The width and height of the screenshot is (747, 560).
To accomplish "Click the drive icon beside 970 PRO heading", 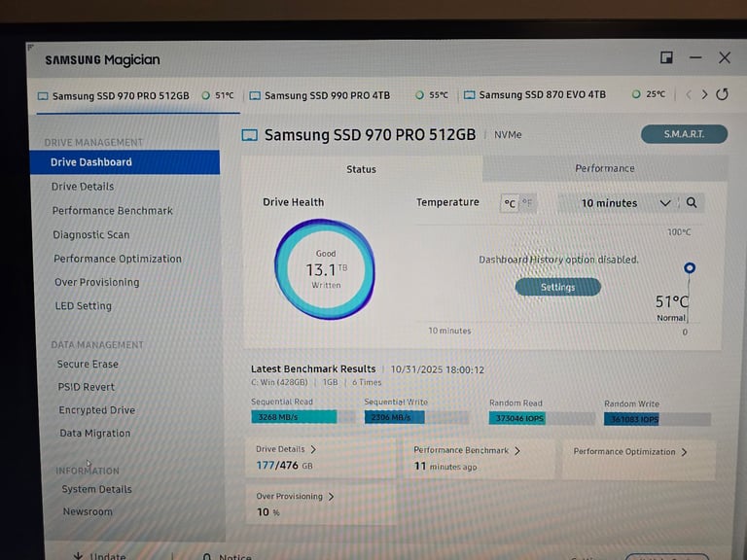I will pyautogui.click(x=249, y=135).
